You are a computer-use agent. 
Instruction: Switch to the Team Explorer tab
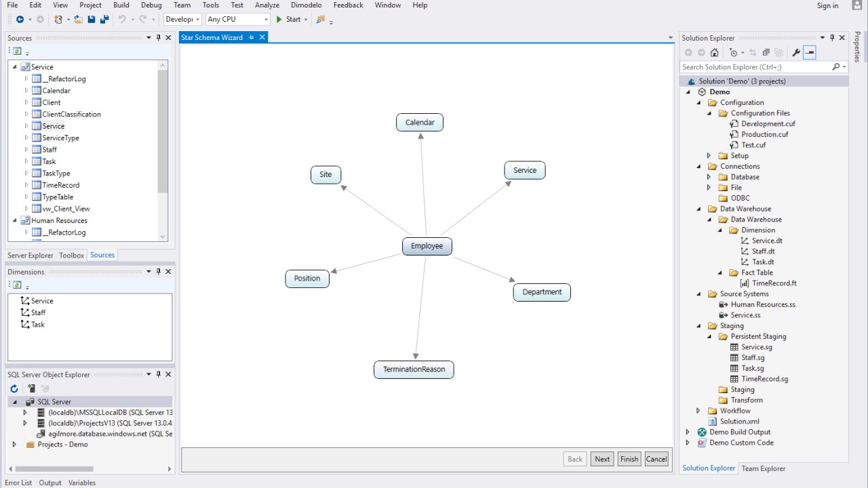pos(764,468)
